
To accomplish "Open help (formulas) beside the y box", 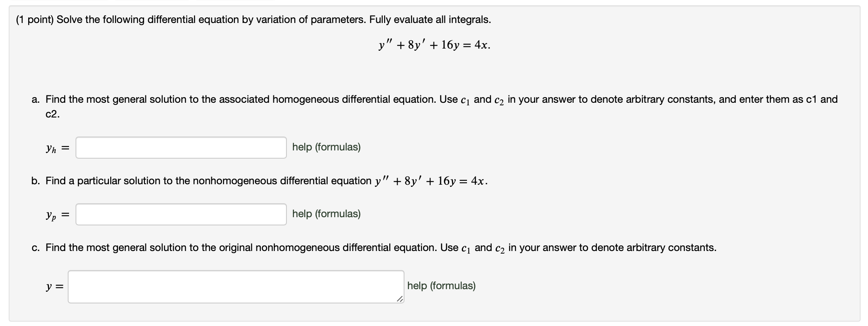I will 441,286.
